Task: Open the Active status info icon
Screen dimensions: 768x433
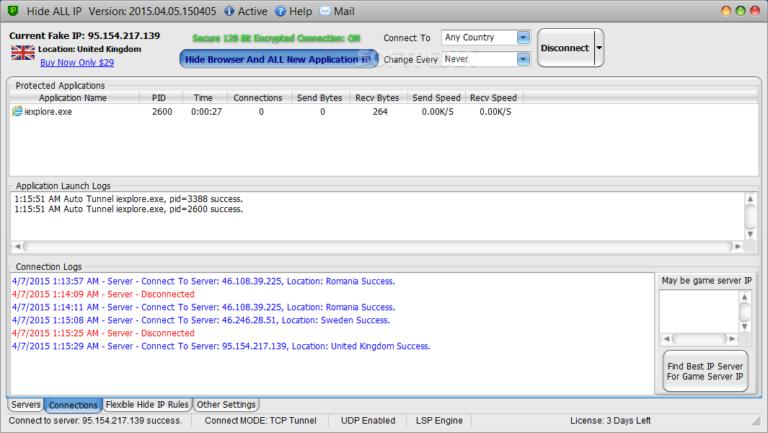Action: pyautogui.click(x=229, y=11)
